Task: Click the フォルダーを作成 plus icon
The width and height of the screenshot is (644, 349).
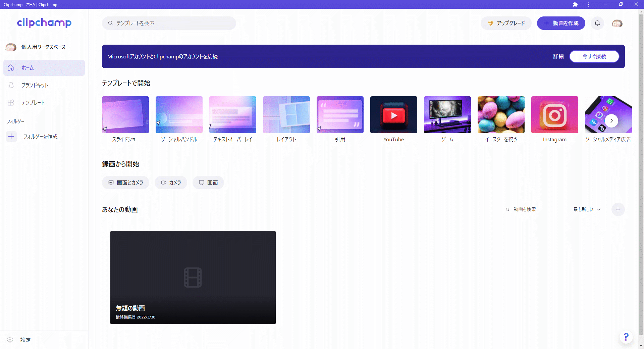Action: tap(11, 137)
